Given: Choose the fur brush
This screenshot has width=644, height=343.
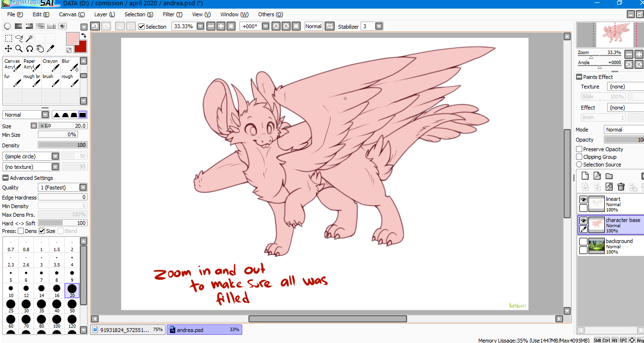Looking at the screenshot, I should click(12, 80).
